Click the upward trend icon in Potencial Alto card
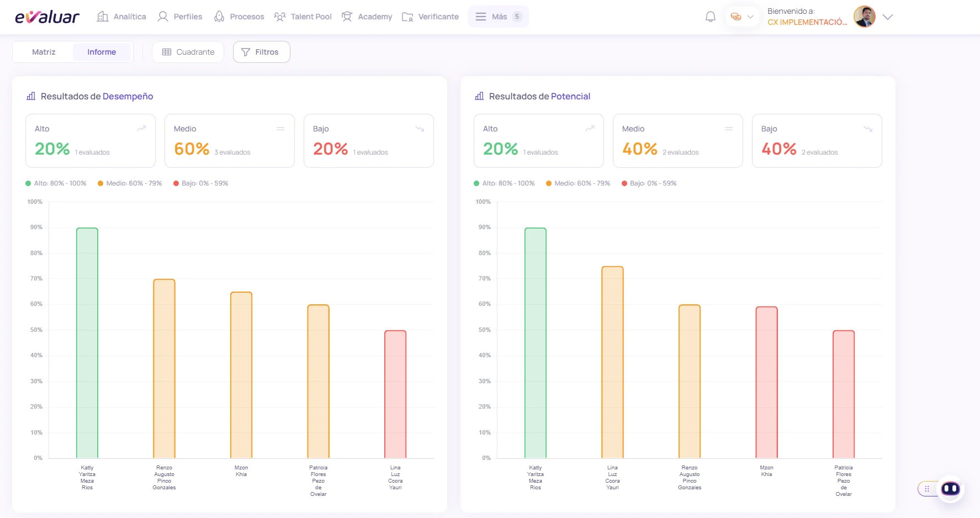The height and width of the screenshot is (518, 980). tap(590, 128)
